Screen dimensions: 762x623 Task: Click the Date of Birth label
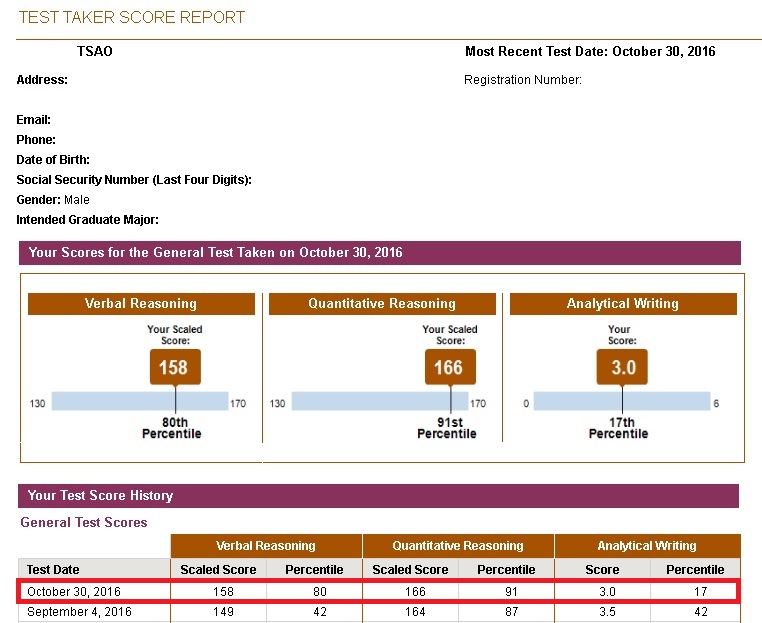click(x=53, y=160)
